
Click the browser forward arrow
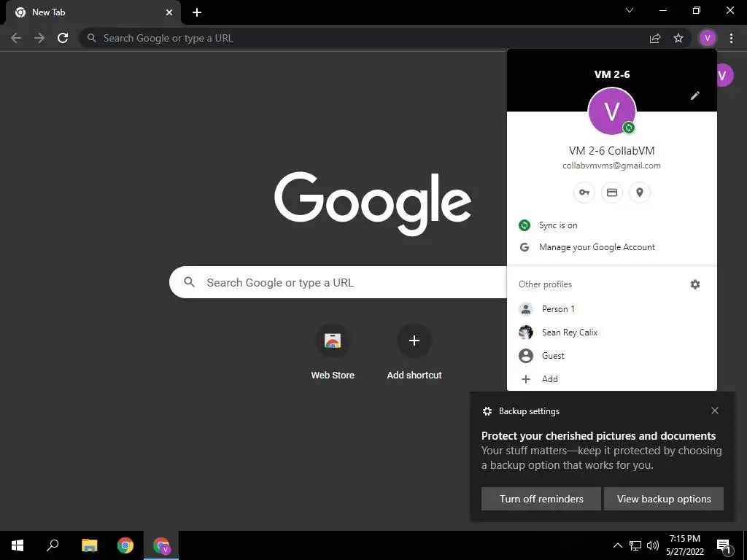39,38
